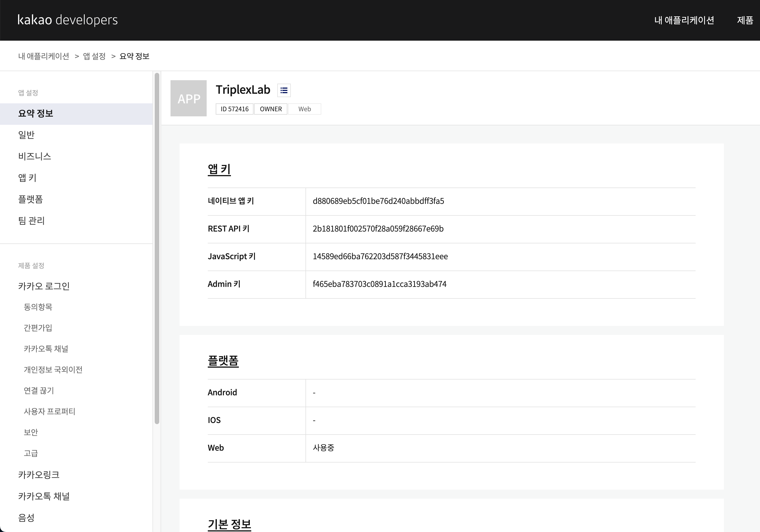Viewport: 760px width, 532px height.
Task: Click the REST API 키 value
Action: tap(378, 229)
